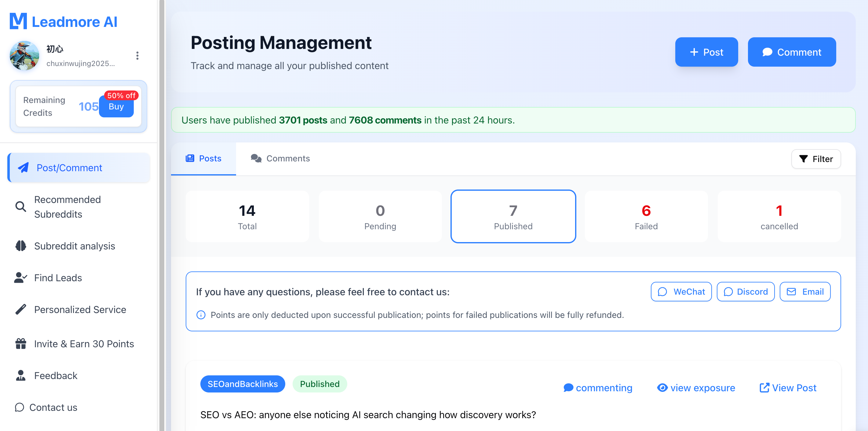Select the Total posts card
868x431 pixels.
[x=247, y=216]
